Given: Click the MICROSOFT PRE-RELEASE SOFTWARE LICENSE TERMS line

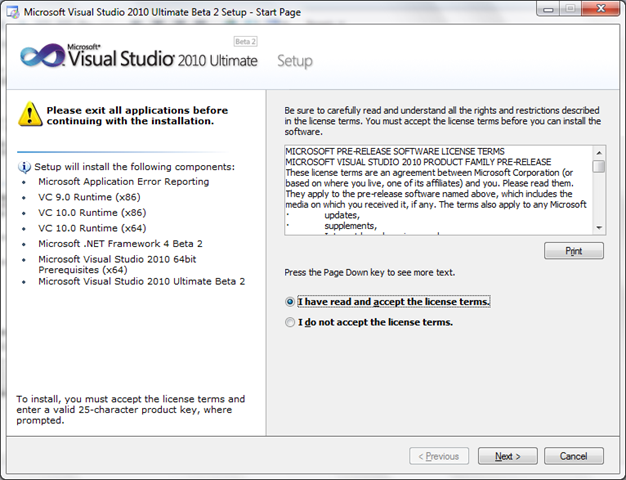Looking at the screenshot, I should (395, 152).
